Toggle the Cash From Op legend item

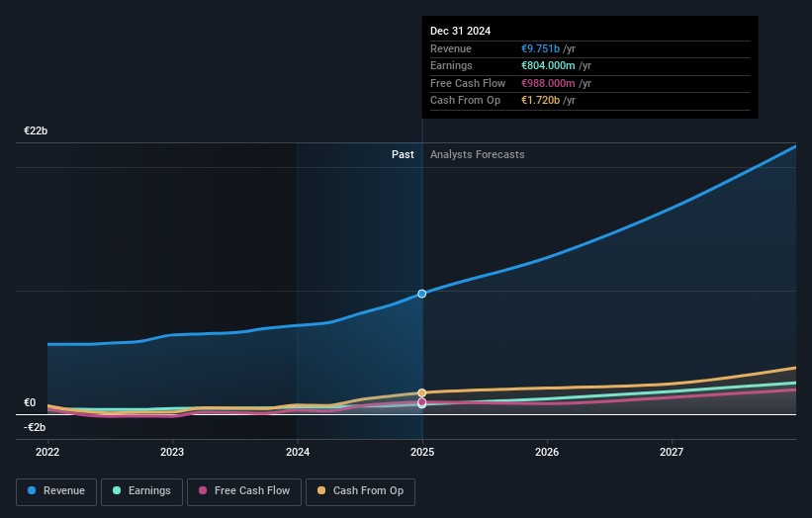361,491
